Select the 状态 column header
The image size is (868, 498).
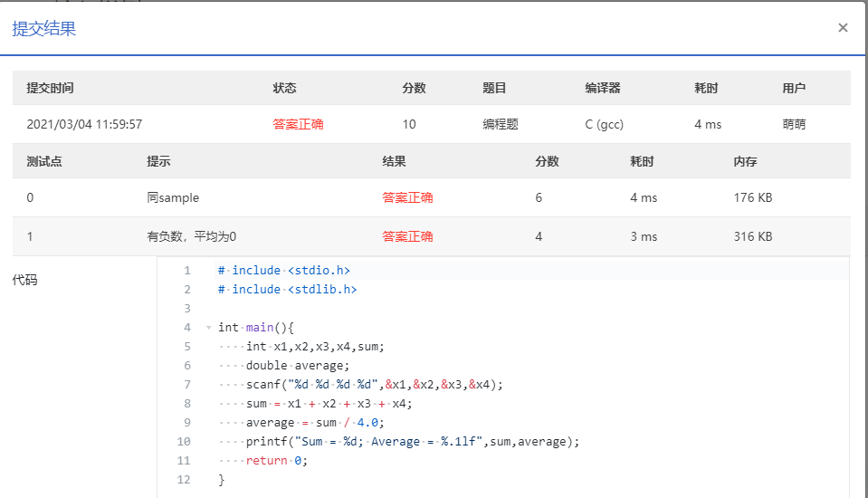coord(284,88)
